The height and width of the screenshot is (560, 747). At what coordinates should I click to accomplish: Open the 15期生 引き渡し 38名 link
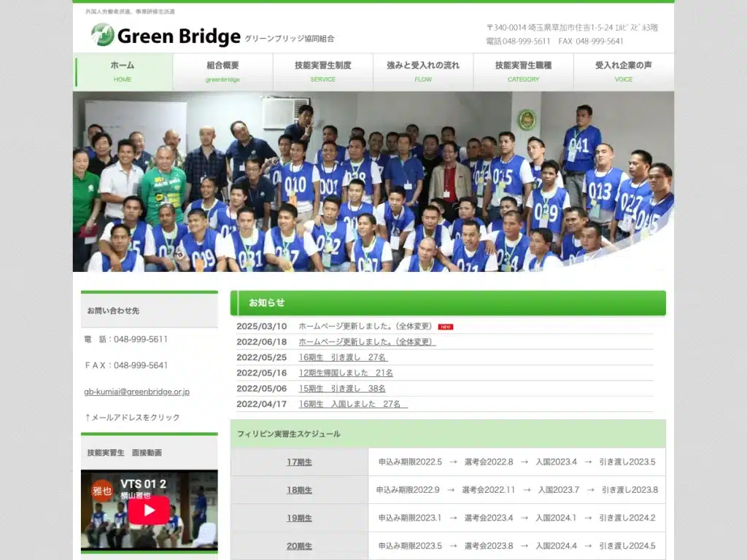point(342,389)
